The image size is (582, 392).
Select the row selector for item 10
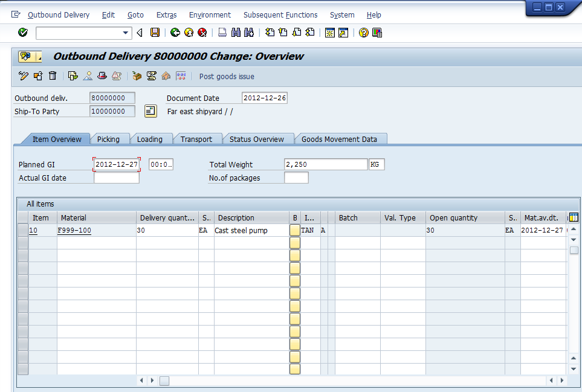tap(23, 230)
